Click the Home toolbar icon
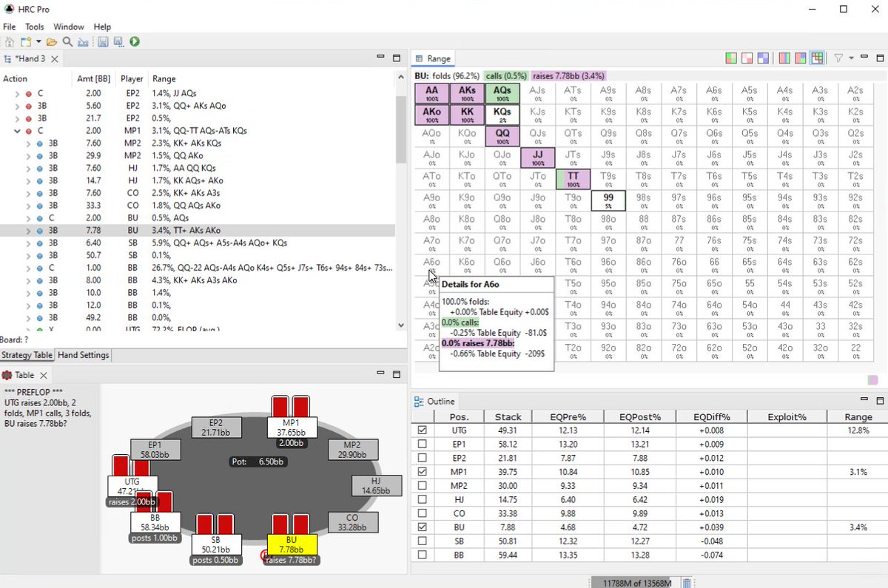 [x=10, y=42]
